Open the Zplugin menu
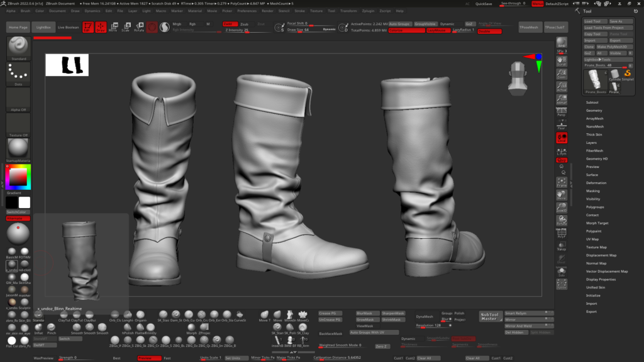This screenshot has width=644, height=362. point(368,11)
